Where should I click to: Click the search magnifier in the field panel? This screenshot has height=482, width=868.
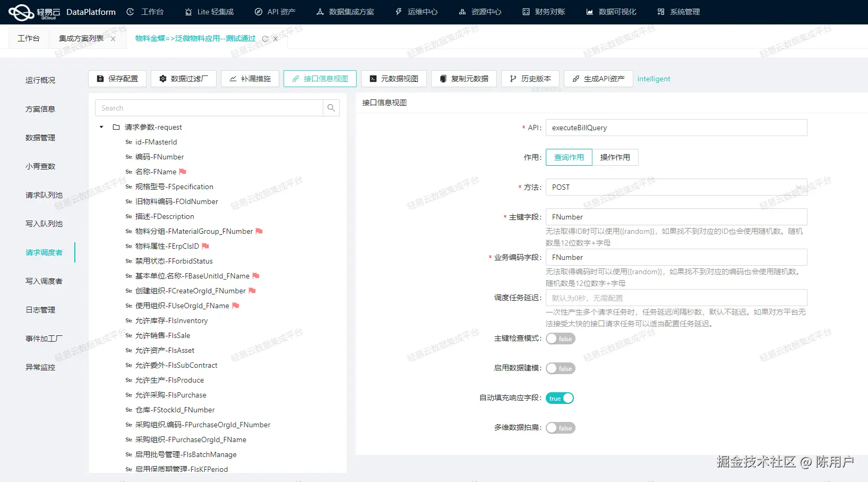point(331,108)
